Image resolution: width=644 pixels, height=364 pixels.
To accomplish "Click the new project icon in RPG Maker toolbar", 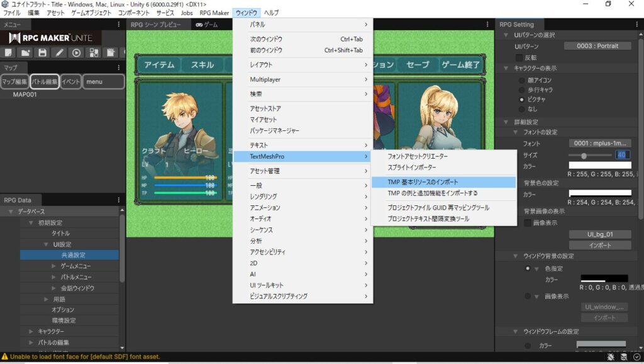I will [8, 53].
